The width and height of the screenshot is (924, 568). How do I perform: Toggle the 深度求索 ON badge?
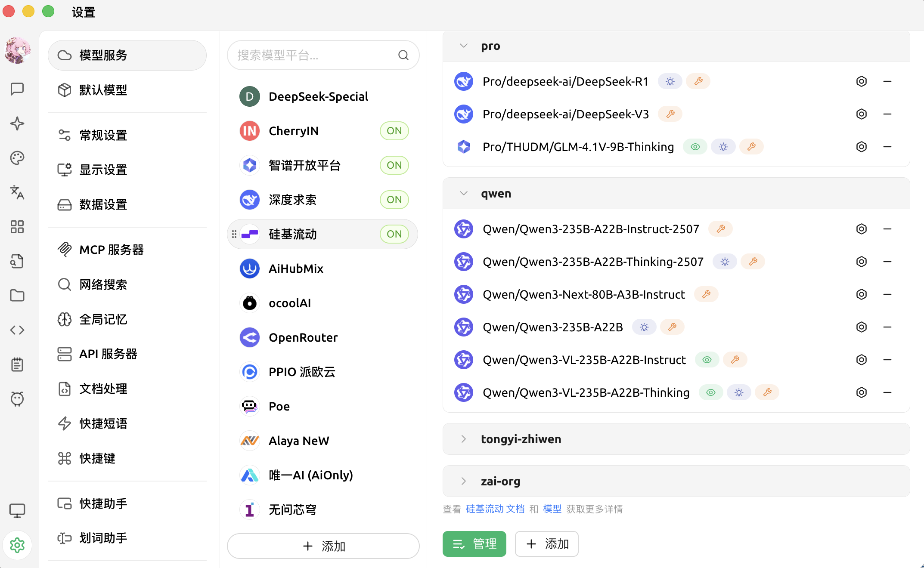(394, 200)
